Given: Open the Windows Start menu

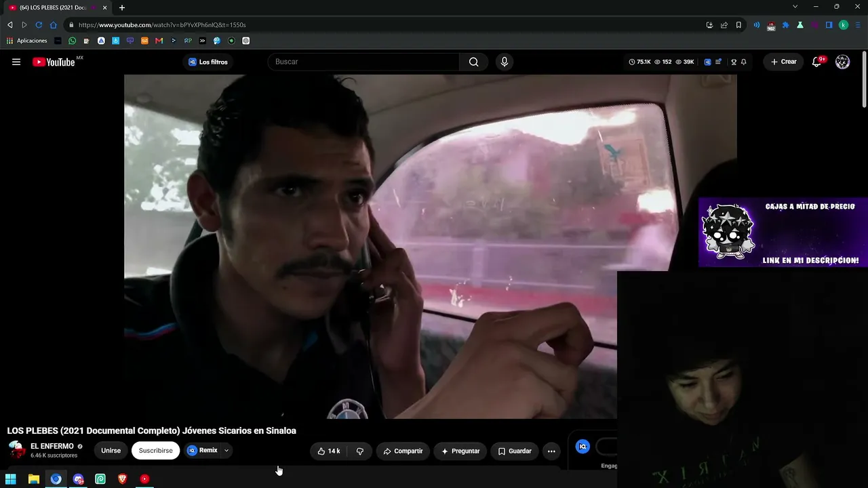Looking at the screenshot, I should pos(11,479).
